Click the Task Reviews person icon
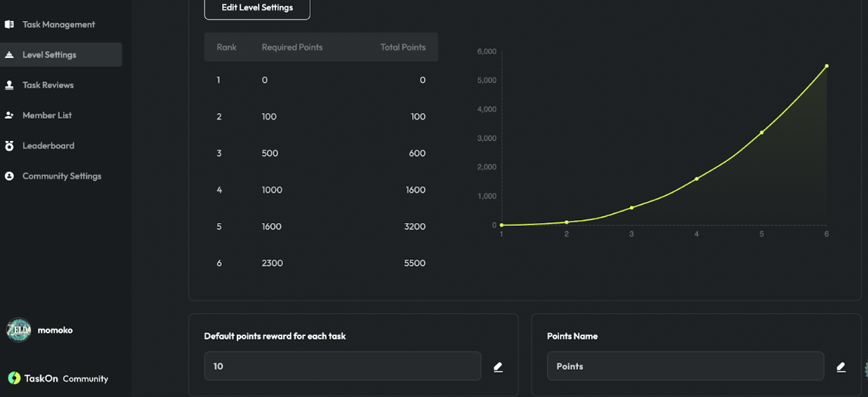Viewport: 868px width, 397px height. pyautogui.click(x=9, y=85)
